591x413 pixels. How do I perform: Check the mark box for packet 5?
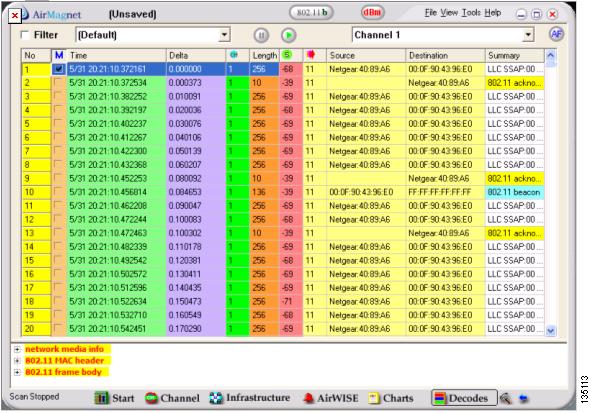pyautogui.click(x=59, y=124)
